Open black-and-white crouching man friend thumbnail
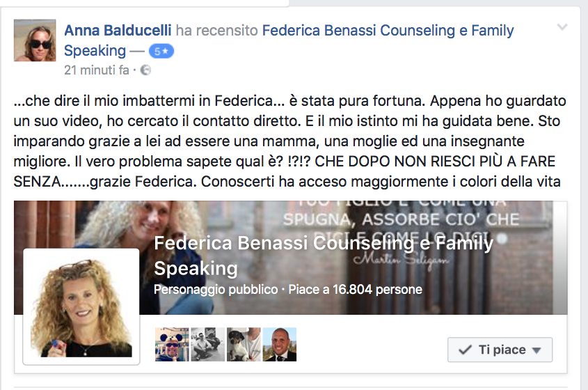 pyautogui.click(x=208, y=344)
